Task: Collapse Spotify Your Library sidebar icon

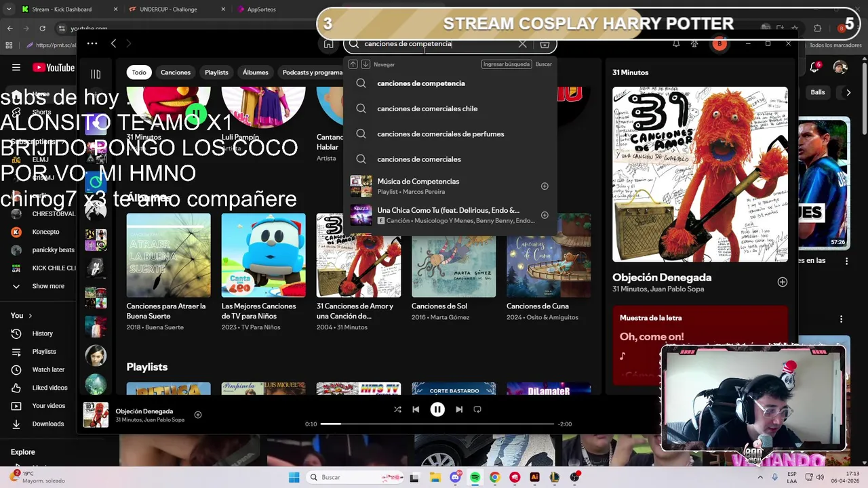Action: (x=96, y=74)
